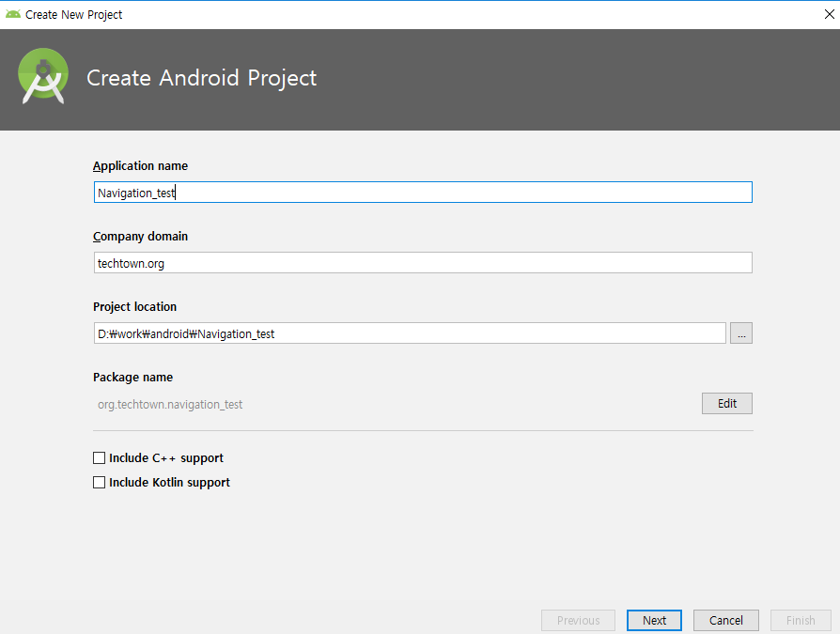Image resolution: width=840 pixels, height=634 pixels.
Task: Click the Android icon in the title bar
Action: point(13,14)
